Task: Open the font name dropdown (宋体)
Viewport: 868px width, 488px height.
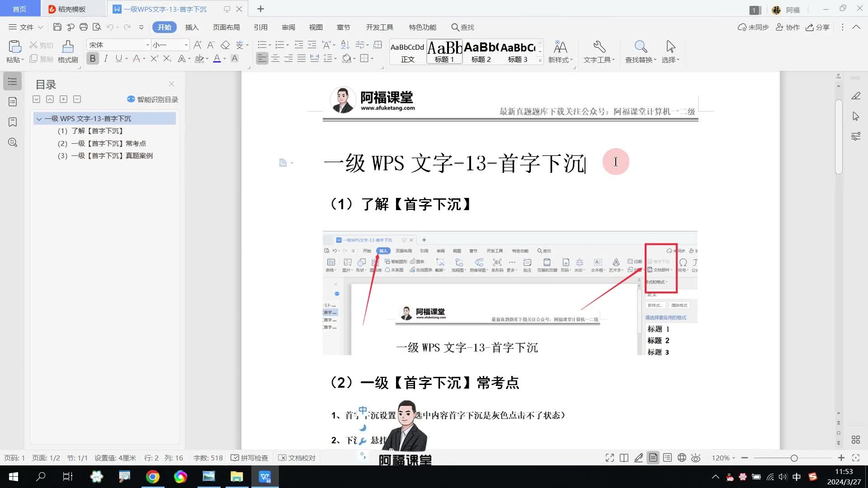Action: [x=147, y=45]
